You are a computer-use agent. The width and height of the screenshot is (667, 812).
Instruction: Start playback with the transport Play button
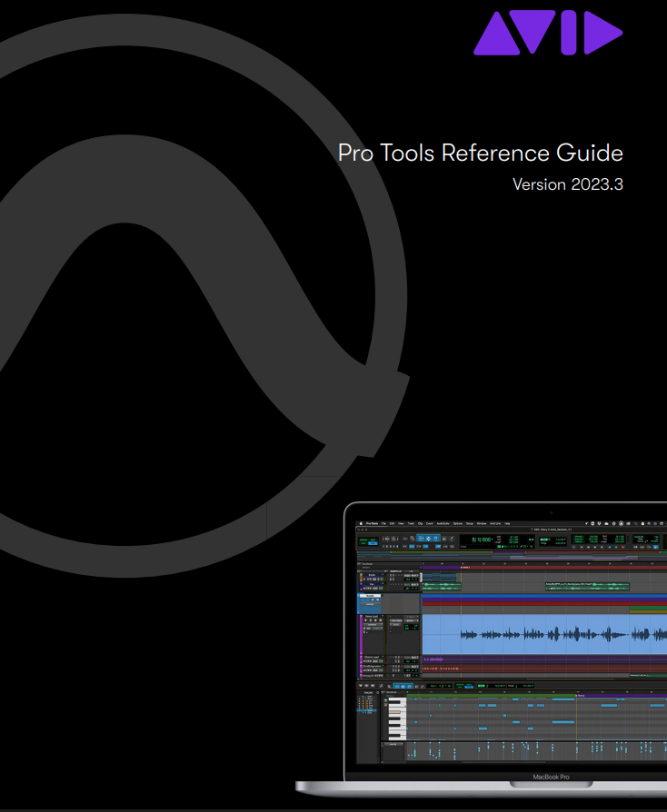click(616, 548)
